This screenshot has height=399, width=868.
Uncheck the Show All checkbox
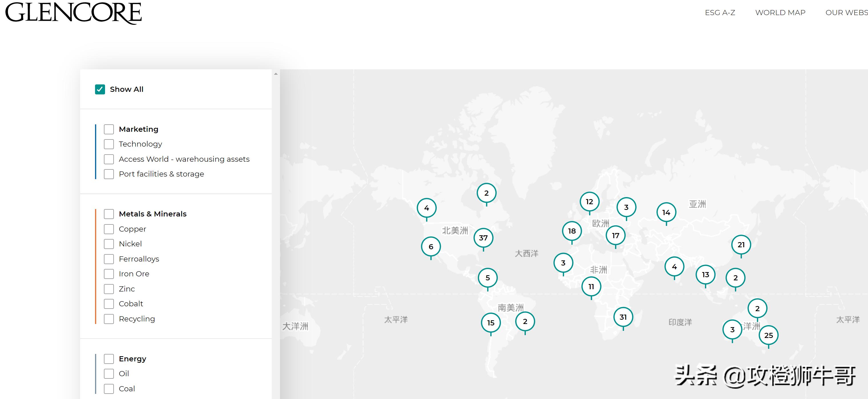pos(100,89)
